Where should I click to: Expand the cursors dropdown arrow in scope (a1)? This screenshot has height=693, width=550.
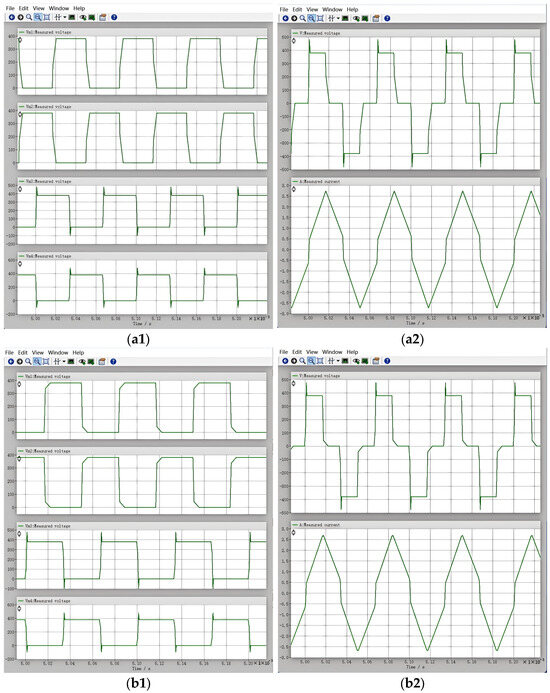tap(65, 17)
